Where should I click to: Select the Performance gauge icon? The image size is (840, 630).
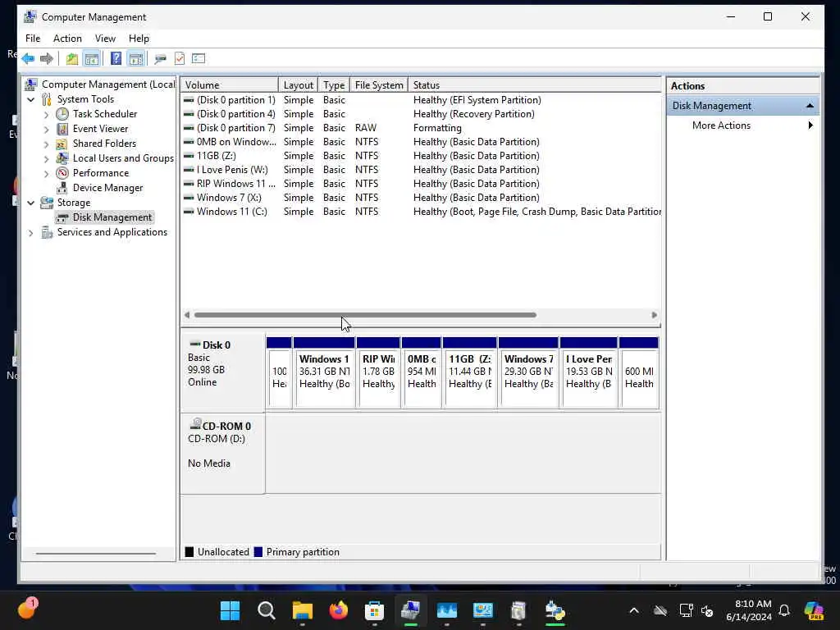click(x=62, y=173)
